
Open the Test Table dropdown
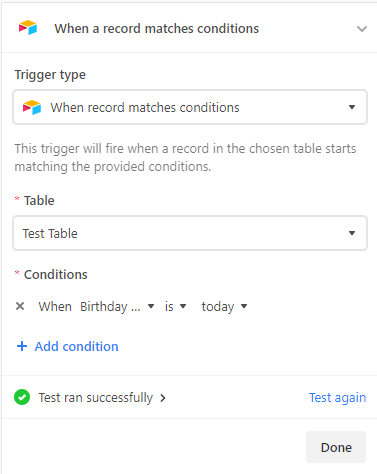[190, 233]
